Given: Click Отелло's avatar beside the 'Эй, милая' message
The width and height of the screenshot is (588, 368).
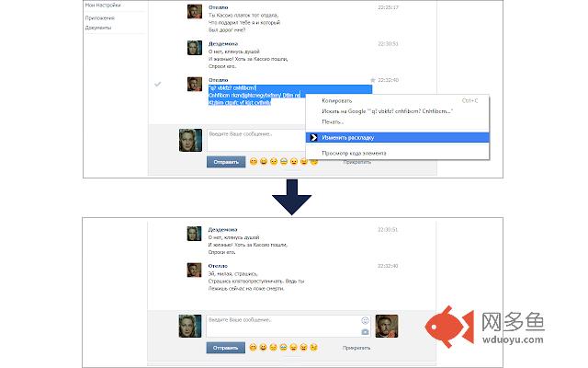Looking at the screenshot, I should 194,270.
